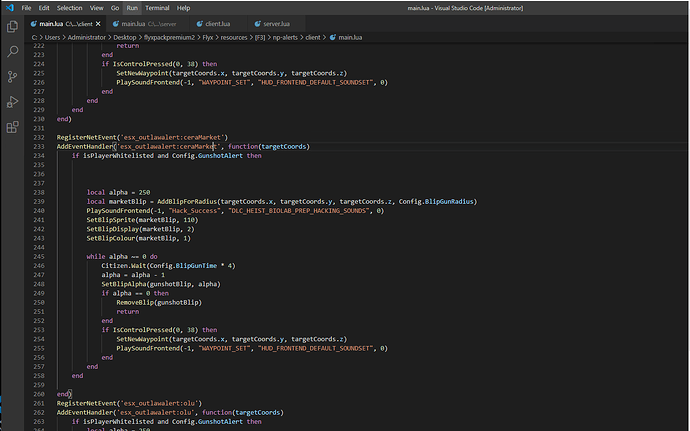Open the Run menu

132,7
